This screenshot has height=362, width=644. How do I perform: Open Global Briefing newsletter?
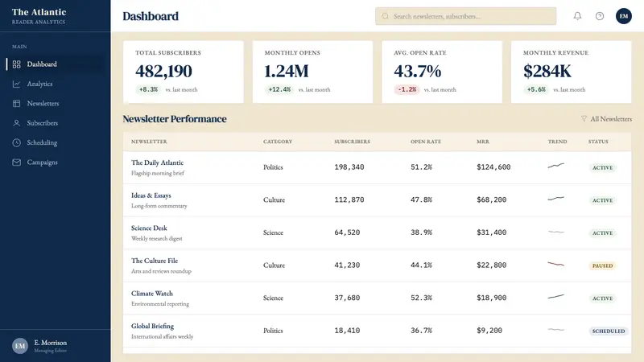[152, 326]
